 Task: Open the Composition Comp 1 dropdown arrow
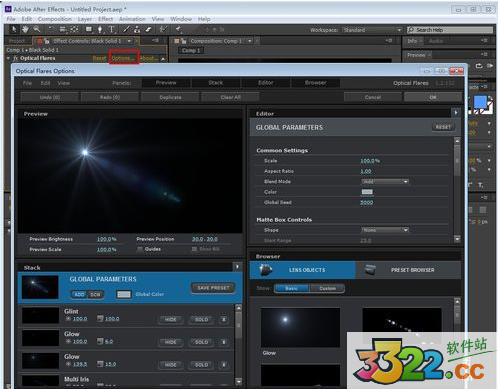[249, 41]
